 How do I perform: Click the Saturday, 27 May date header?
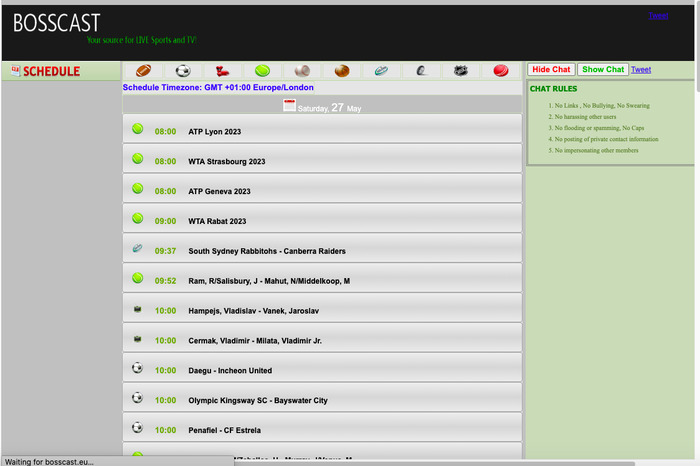pyautogui.click(x=322, y=105)
